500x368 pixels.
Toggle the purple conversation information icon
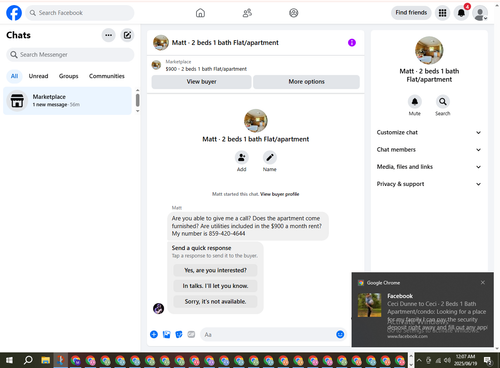point(352,43)
